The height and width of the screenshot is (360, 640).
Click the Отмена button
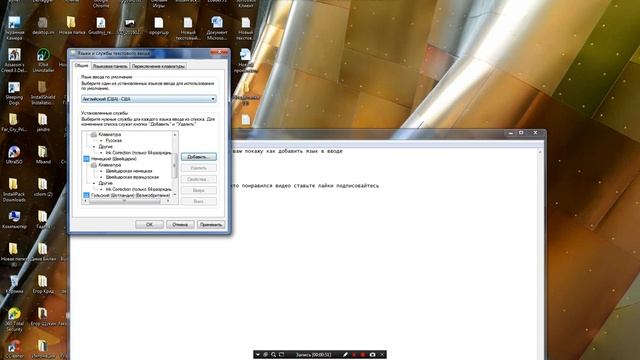180,224
